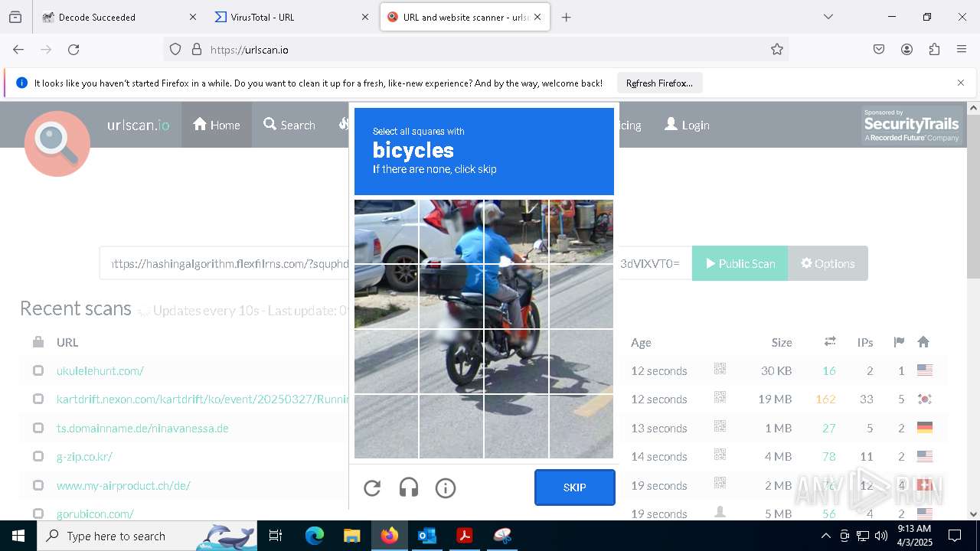Click user icon in gorubicon.com row
Screen dimensions: 980x551
click(x=720, y=512)
